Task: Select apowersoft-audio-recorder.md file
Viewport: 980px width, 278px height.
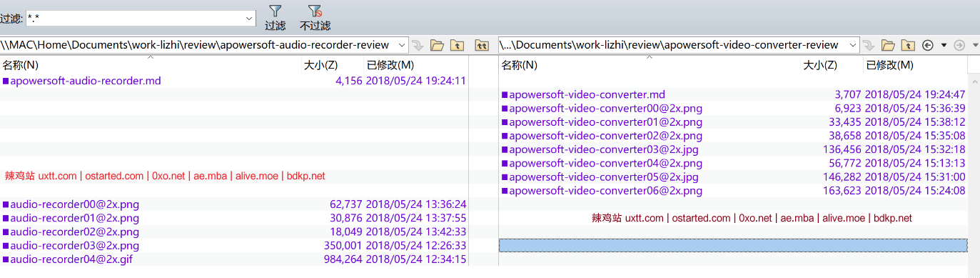Action: point(85,81)
